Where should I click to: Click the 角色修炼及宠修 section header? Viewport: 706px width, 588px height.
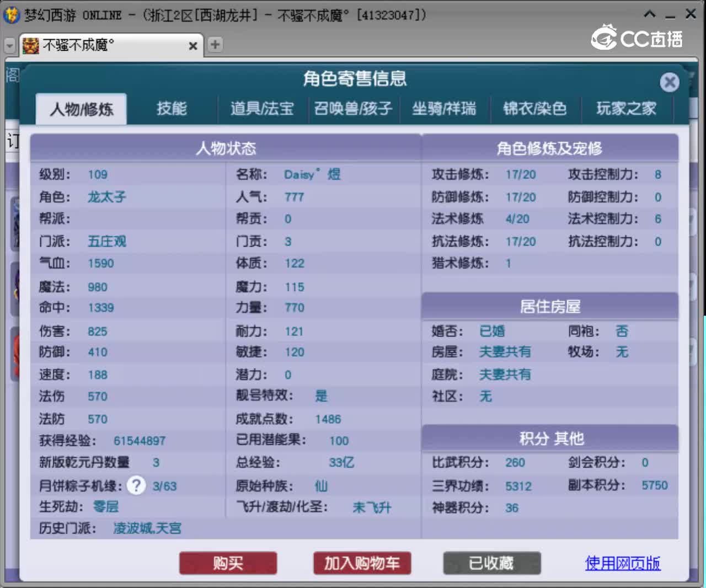pyautogui.click(x=550, y=148)
